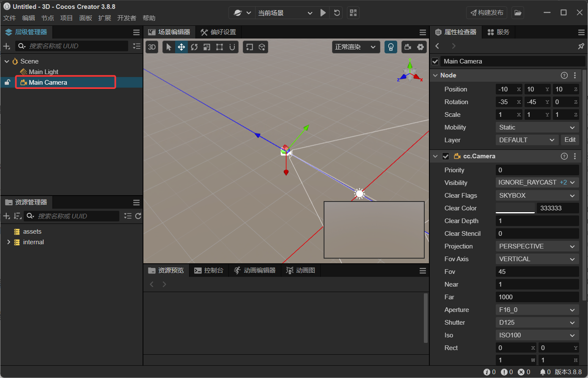Click the hierarchy collapse-all icon
Viewport: 588px width, 378px height.
tap(137, 46)
